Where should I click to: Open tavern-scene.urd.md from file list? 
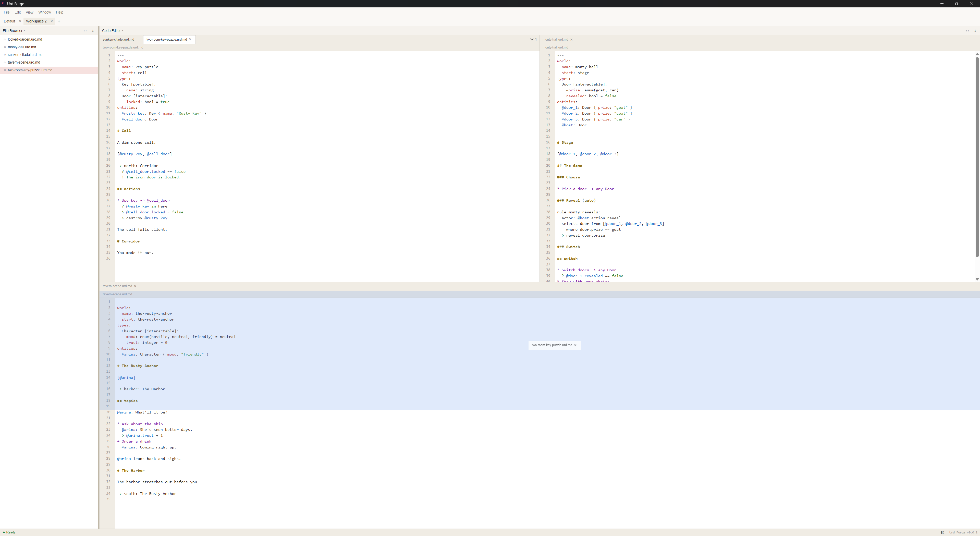(x=23, y=62)
